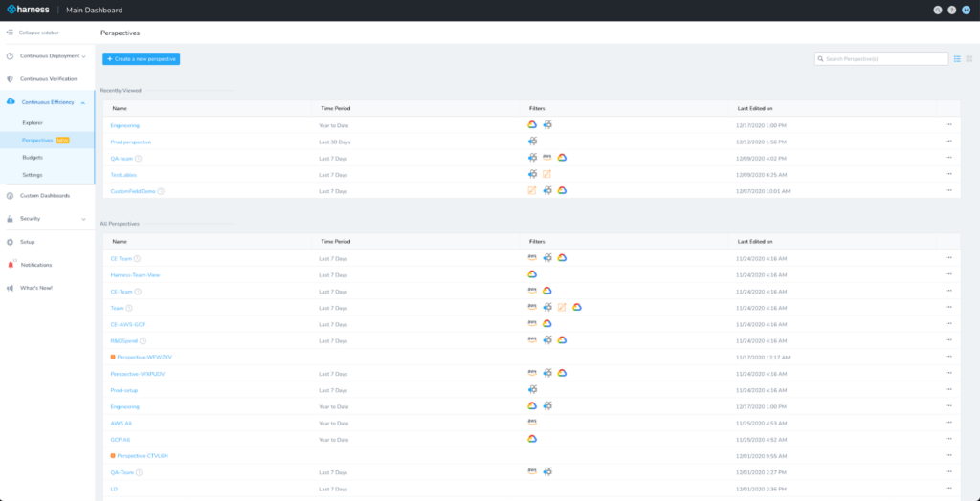Open the more options menu for CE-AWS-GCP
Image resolution: width=980 pixels, height=501 pixels.
tap(948, 323)
